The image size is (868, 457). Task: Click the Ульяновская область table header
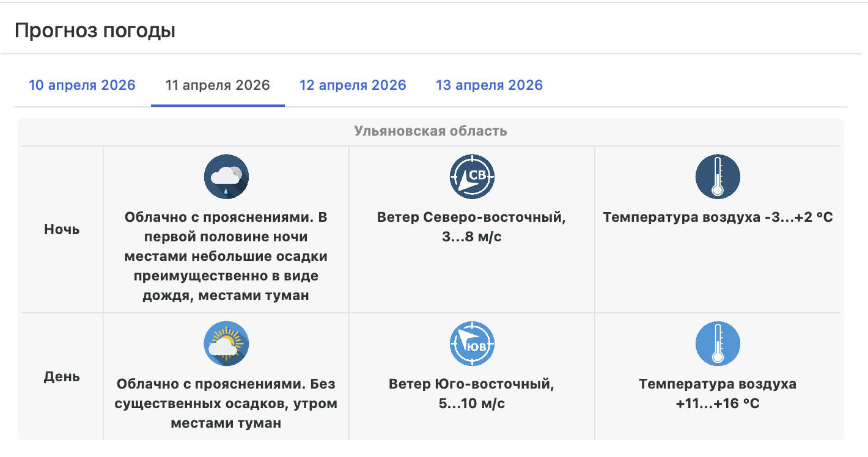(x=430, y=131)
